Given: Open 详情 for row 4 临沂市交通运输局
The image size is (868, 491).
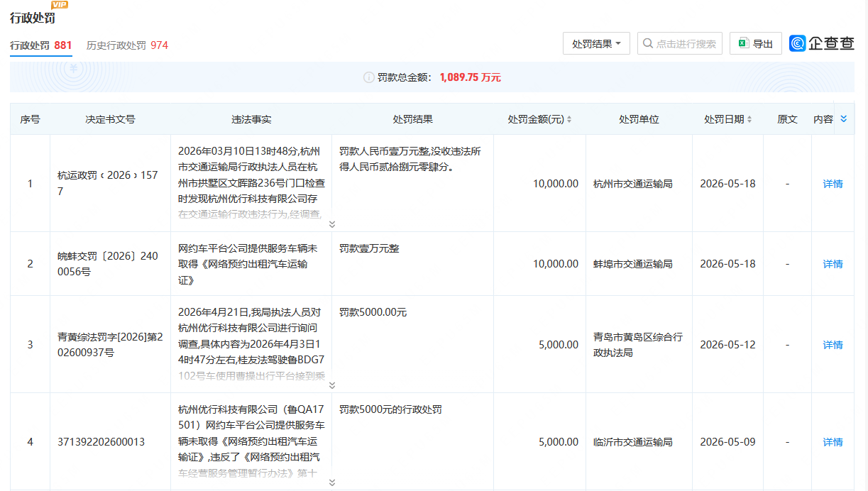Looking at the screenshot, I should tap(833, 442).
